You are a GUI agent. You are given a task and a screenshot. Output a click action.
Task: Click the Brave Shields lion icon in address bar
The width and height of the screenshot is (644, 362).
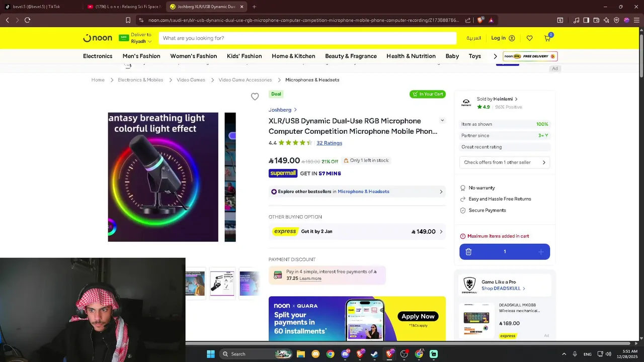click(480, 20)
